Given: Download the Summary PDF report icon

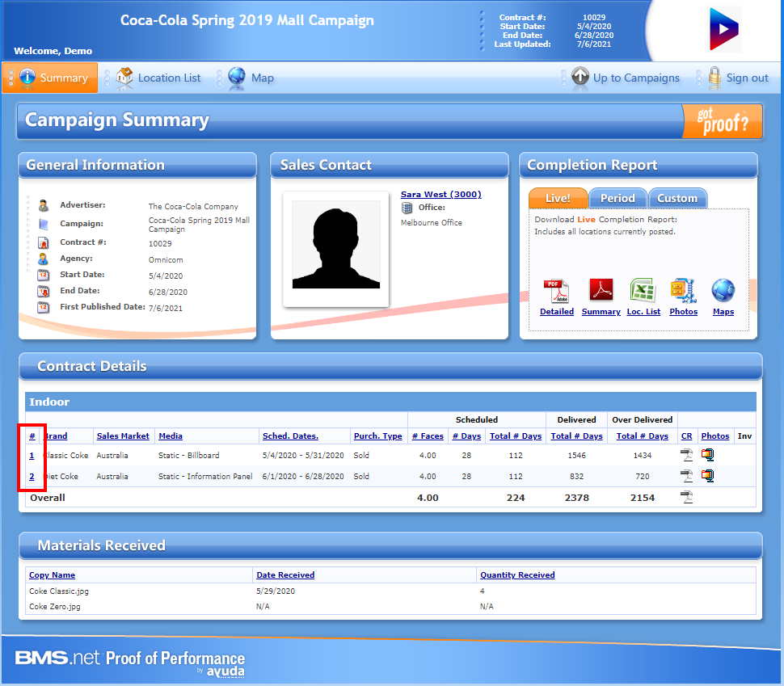Looking at the screenshot, I should click(601, 290).
